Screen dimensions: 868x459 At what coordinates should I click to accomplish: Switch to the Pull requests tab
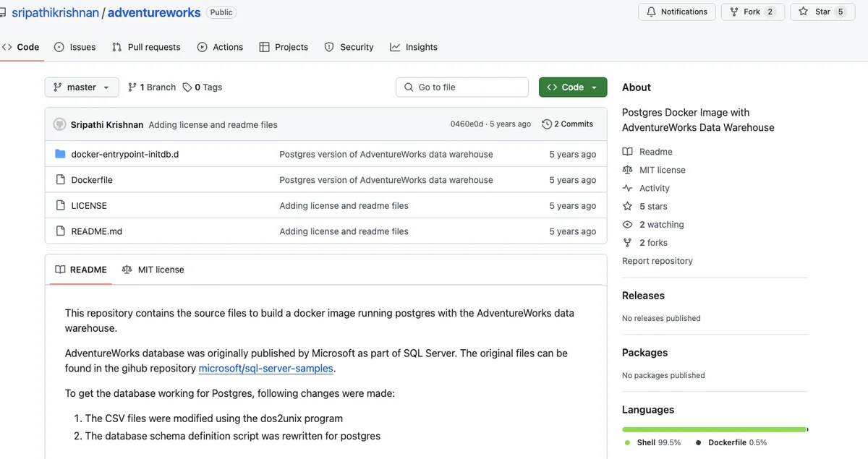point(145,47)
